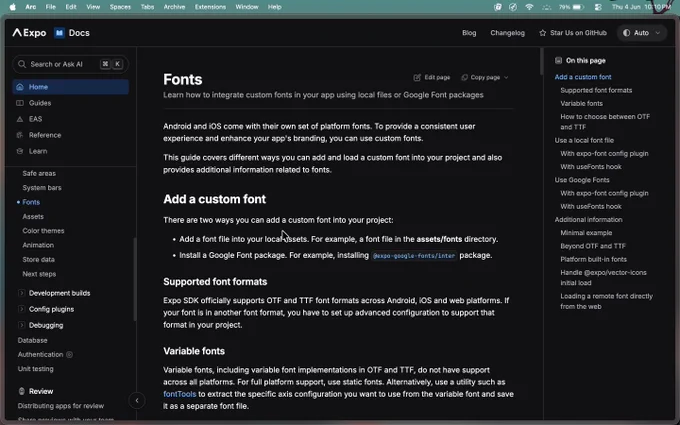Click the Copy page icon
Viewport: 680px width, 425px height.
tap(464, 77)
